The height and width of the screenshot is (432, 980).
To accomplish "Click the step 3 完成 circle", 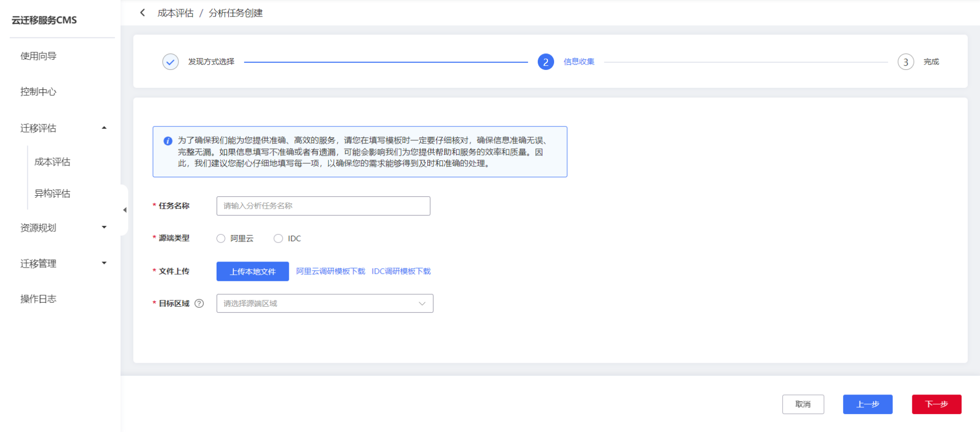I will [x=905, y=62].
